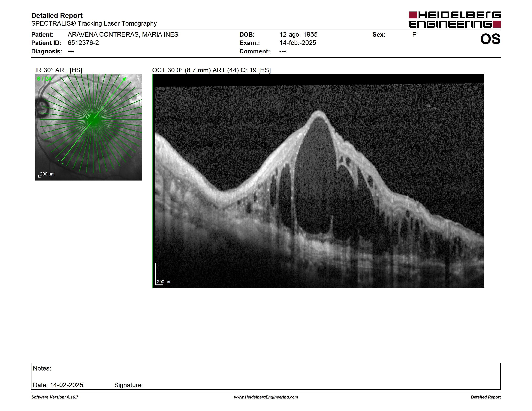Click the 'IR 30° ART [HS]' caption
Screen dimensions: 532x411
(59, 70)
